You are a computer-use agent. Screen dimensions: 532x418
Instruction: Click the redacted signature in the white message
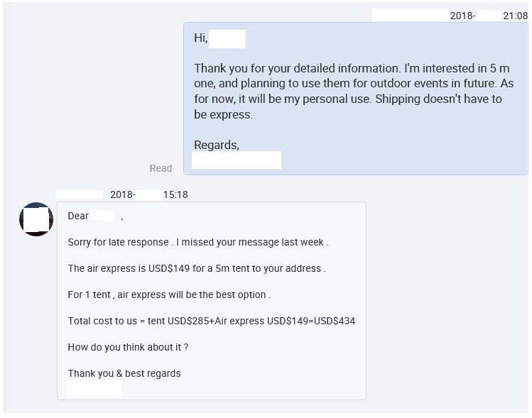point(94,388)
